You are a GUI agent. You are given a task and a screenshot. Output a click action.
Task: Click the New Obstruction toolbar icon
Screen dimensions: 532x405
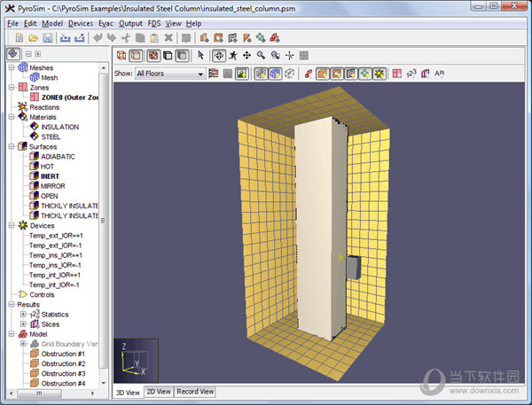pyautogui.click(x=204, y=37)
